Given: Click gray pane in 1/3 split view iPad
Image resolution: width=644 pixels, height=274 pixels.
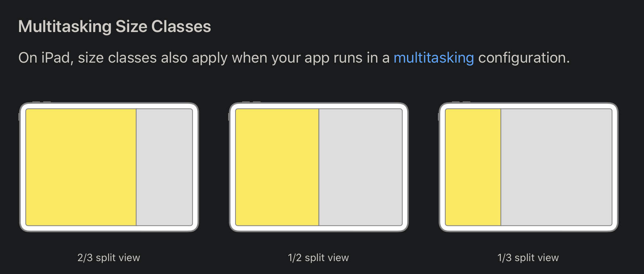Looking at the screenshot, I should pos(556,167).
